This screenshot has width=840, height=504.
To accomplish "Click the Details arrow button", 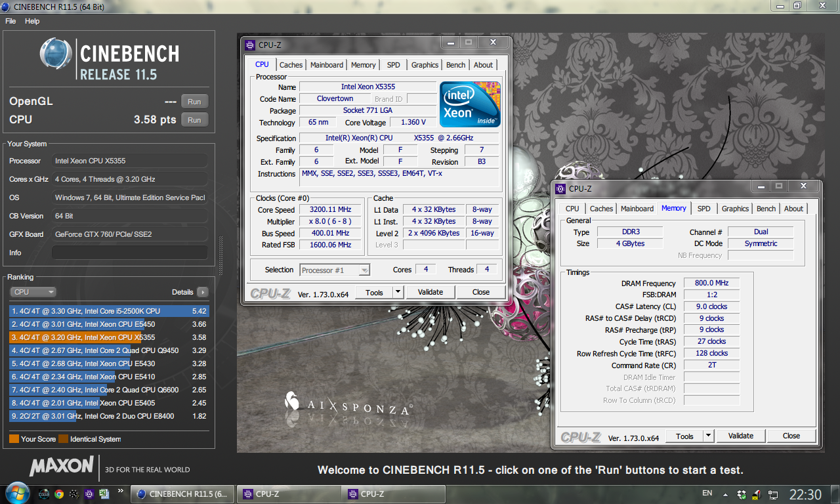I will [x=202, y=292].
